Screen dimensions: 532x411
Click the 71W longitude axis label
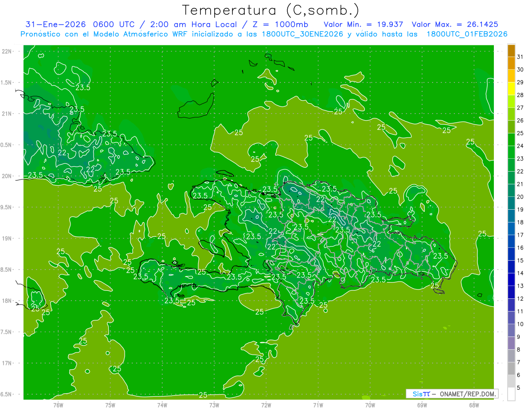point(318,405)
